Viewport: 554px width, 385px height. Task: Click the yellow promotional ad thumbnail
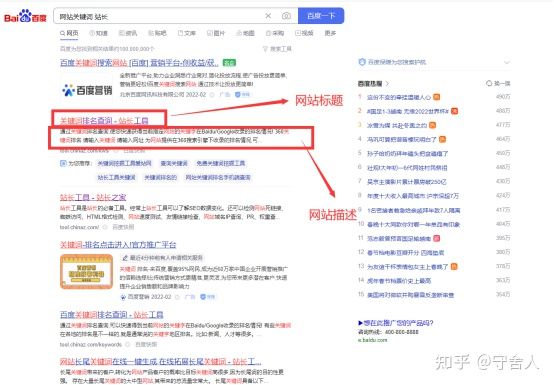tap(87, 272)
